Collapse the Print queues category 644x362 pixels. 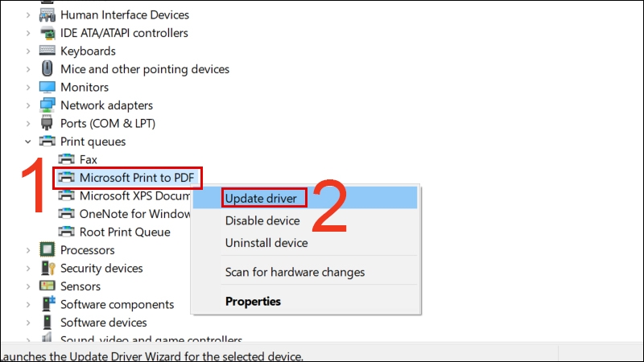click(x=29, y=142)
